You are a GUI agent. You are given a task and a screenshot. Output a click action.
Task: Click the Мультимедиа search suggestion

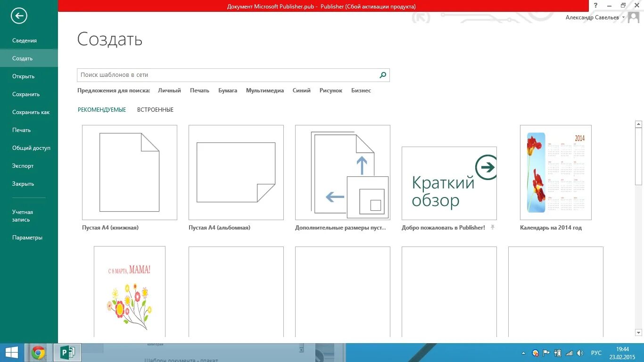click(x=265, y=90)
